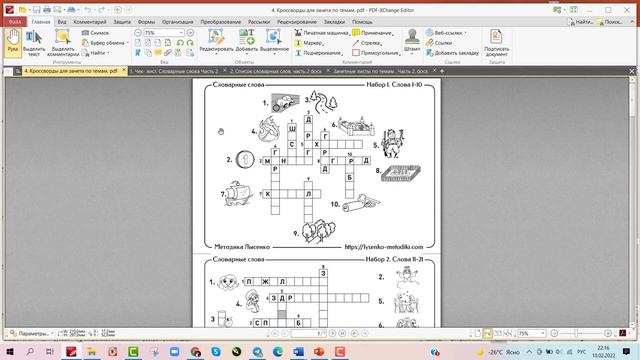
Task: Take a Snapshot (Снимок)
Action: click(95, 33)
